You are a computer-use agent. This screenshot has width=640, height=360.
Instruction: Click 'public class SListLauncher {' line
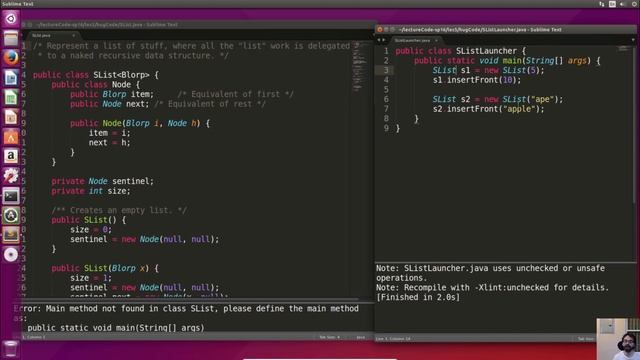(x=460, y=51)
